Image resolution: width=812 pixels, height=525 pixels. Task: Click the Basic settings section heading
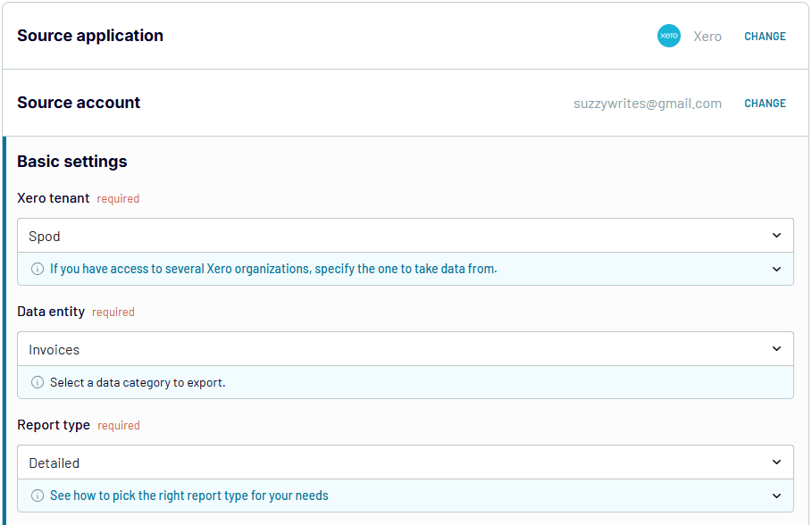(x=72, y=161)
